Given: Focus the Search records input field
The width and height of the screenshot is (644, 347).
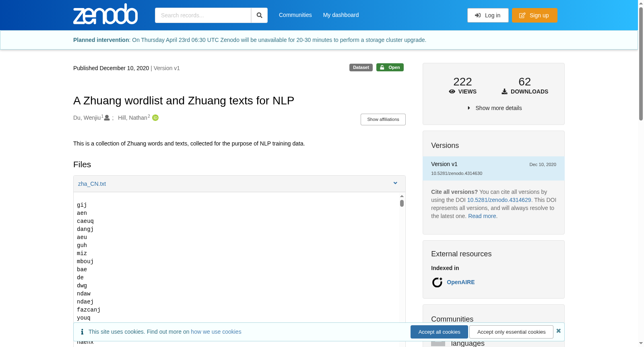Looking at the screenshot, I should [203, 15].
